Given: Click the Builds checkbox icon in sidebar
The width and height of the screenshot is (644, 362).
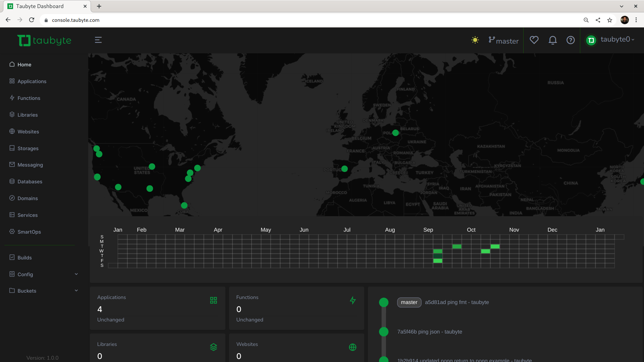Looking at the screenshot, I should [12, 257].
